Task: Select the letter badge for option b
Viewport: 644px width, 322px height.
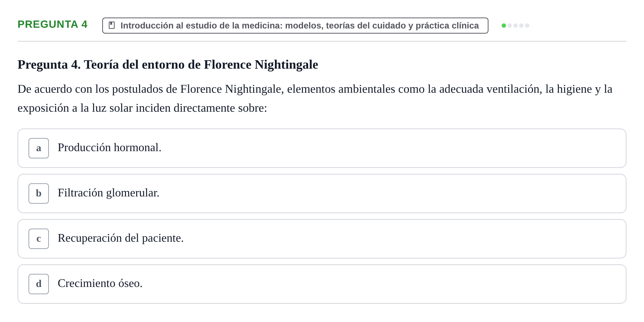Action: point(39,193)
